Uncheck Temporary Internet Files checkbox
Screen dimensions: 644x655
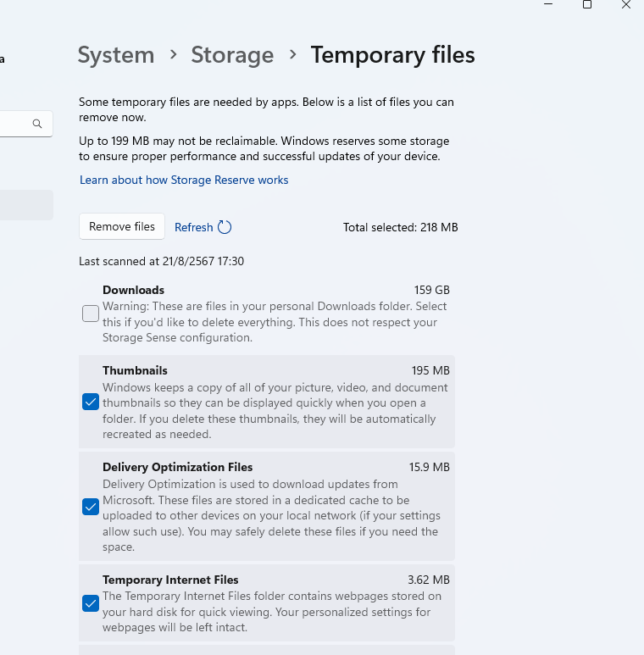pyautogui.click(x=91, y=603)
